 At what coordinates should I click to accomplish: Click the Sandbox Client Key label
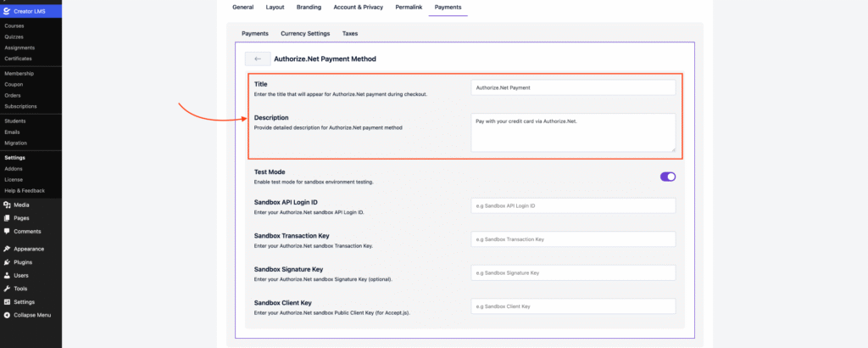[283, 303]
